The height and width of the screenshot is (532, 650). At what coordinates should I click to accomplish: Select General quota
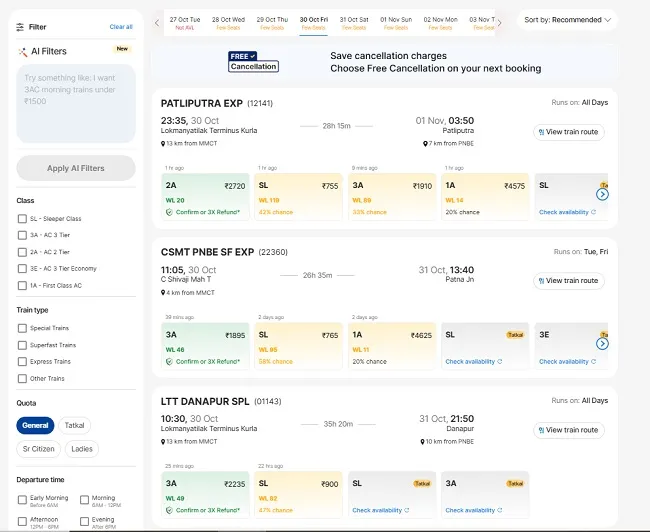click(35, 425)
